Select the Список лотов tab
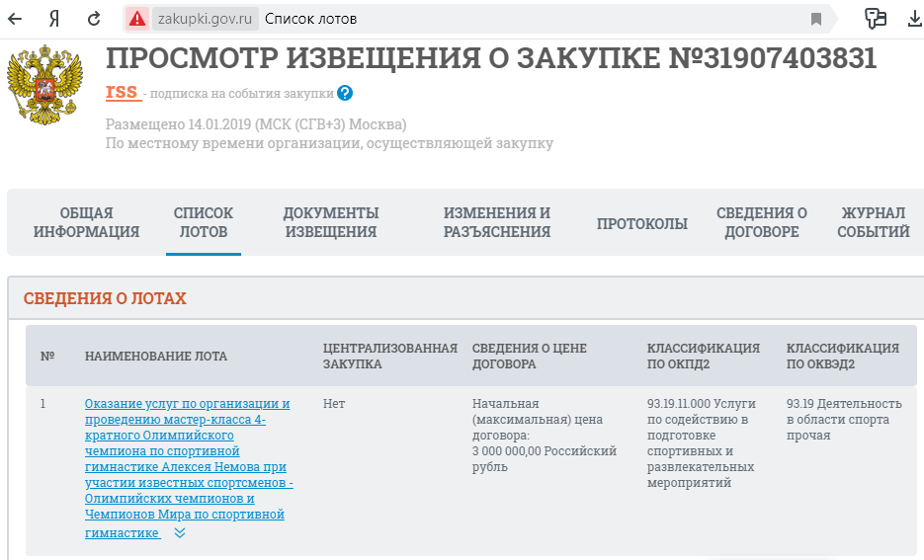924x560 pixels. [x=204, y=222]
